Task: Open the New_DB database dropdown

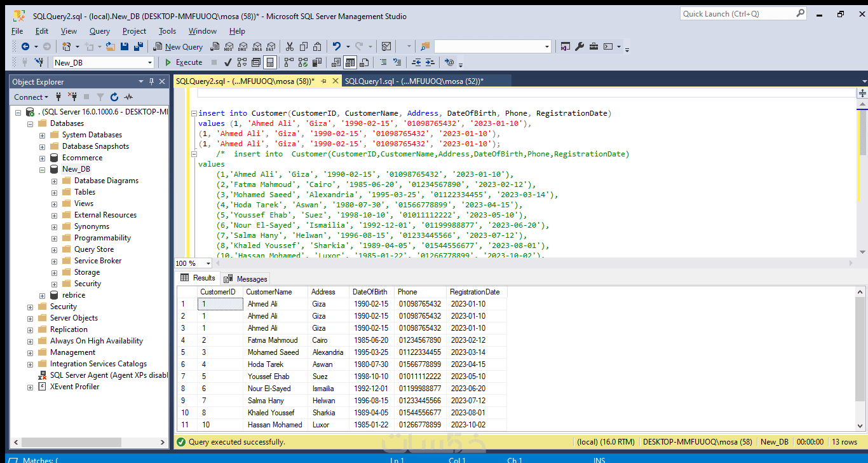Action: pos(151,62)
